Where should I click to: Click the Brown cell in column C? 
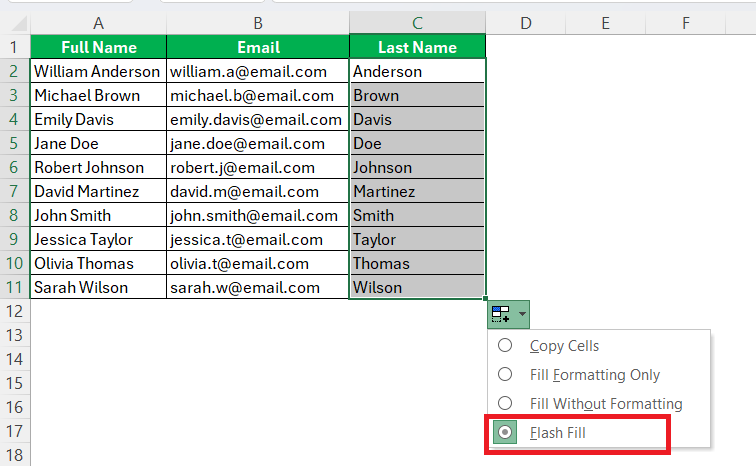(418, 95)
